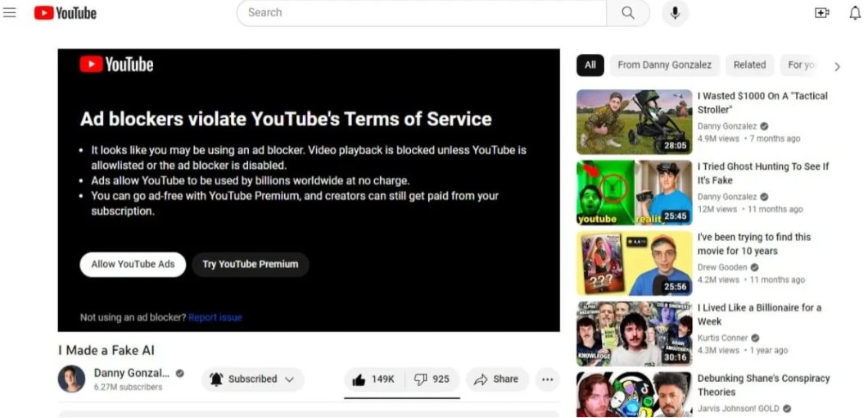
Task: Open the notifications bell
Action: point(855,13)
